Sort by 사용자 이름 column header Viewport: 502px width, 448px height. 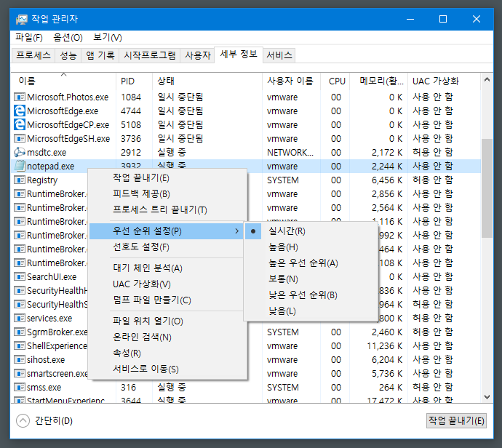tap(291, 81)
